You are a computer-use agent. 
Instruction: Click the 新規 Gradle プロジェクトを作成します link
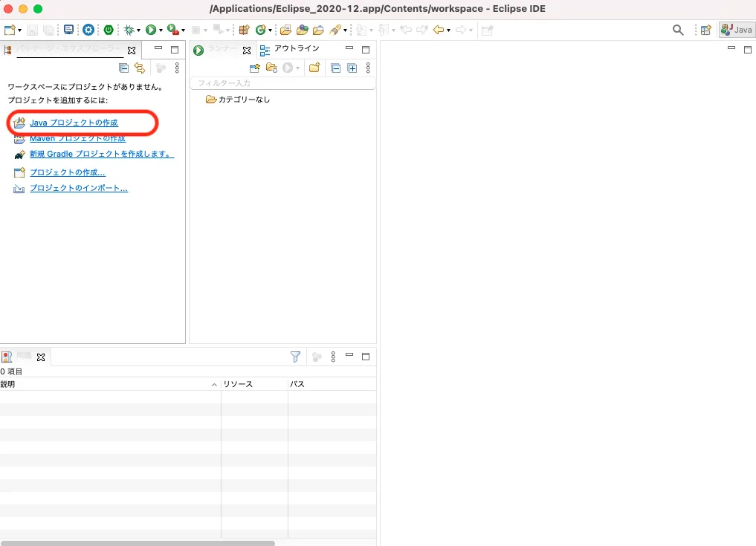(x=102, y=154)
